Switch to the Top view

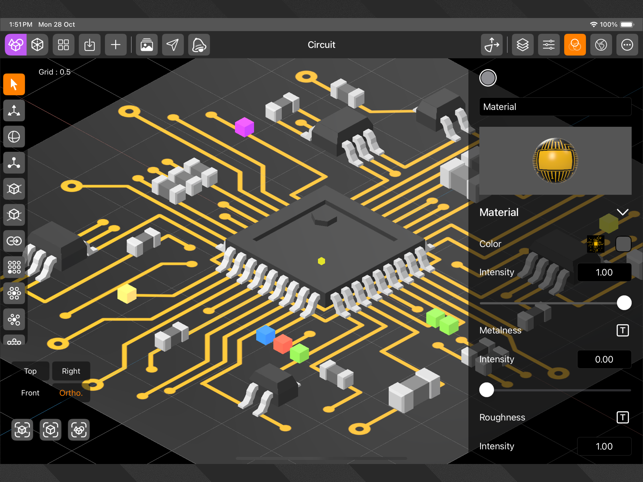(30, 371)
